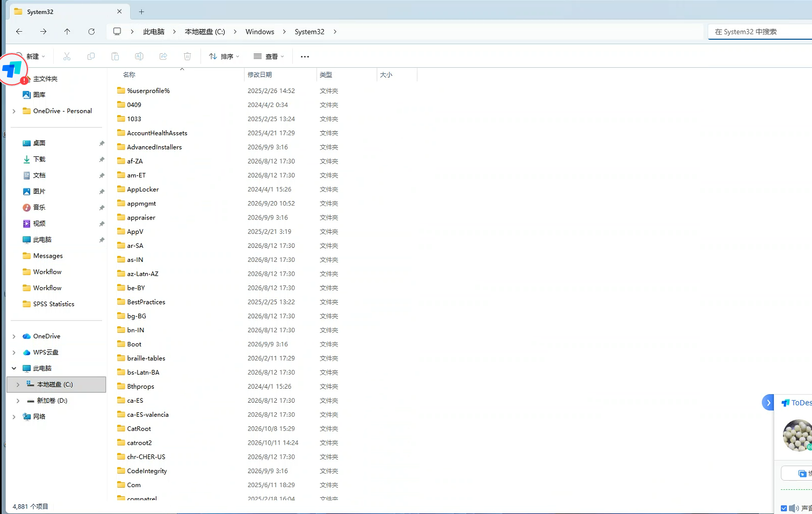The image size is (812, 514).
Task: Expand the 网络 network tree node
Action: tap(14, 417)
